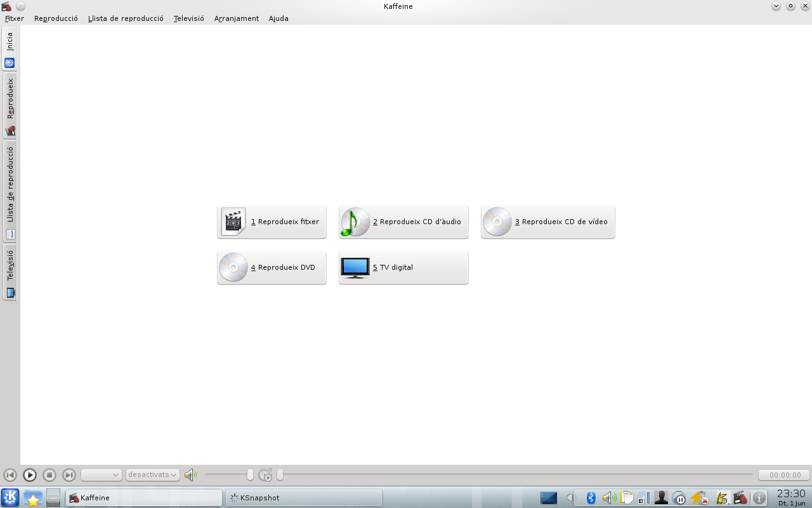
Task: Switch to the Inicia side tab
Action: 10,50
